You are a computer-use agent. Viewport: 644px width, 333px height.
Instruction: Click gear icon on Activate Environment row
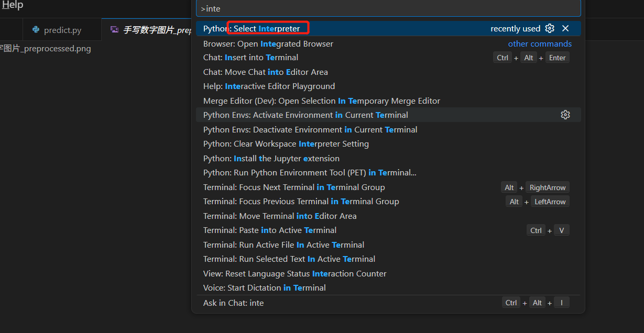pos(565,115)
